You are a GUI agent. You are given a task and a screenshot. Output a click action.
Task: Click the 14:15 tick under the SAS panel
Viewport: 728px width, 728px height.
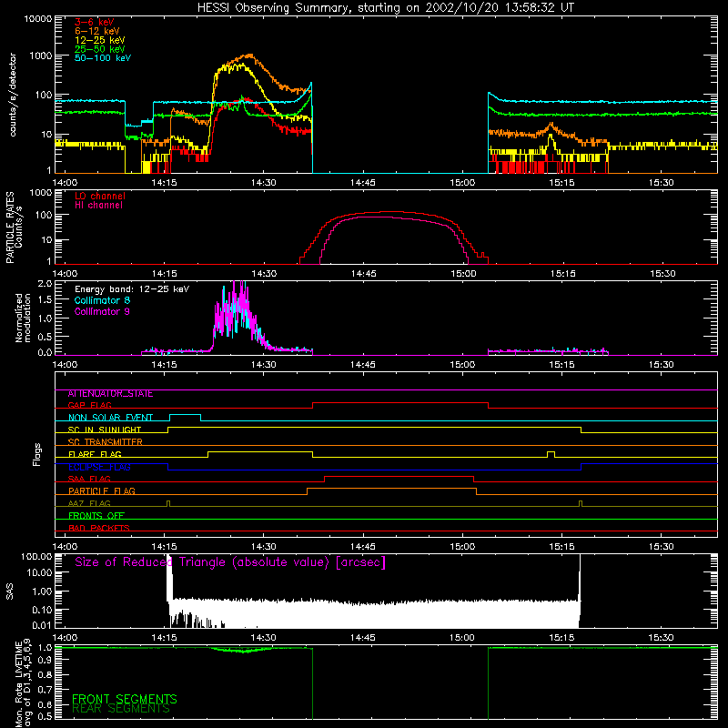164,638
